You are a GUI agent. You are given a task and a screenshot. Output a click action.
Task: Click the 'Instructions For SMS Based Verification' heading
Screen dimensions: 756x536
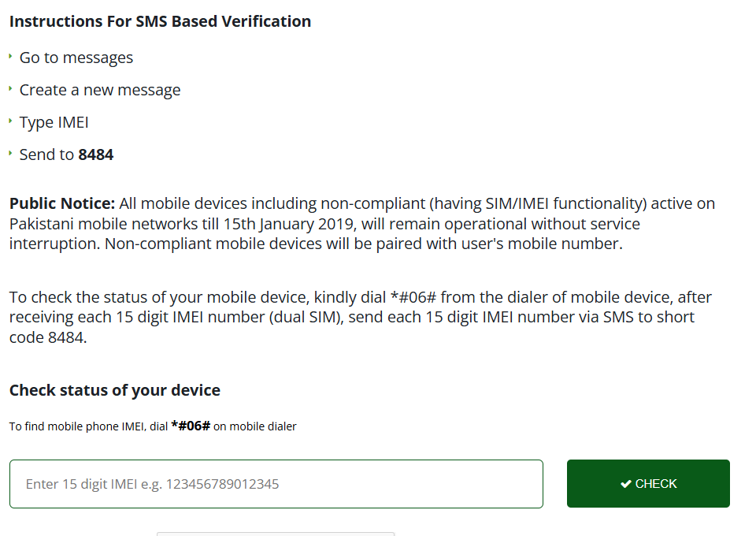[x=160, y=21]
